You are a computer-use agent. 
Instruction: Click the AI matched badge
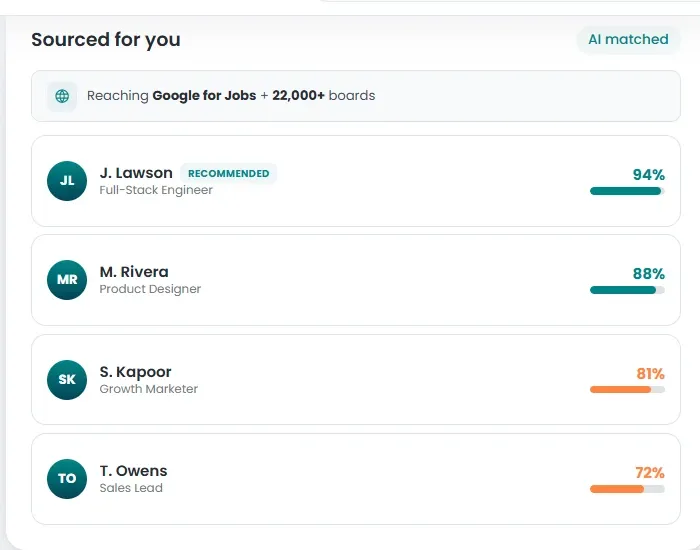point(628,40)
